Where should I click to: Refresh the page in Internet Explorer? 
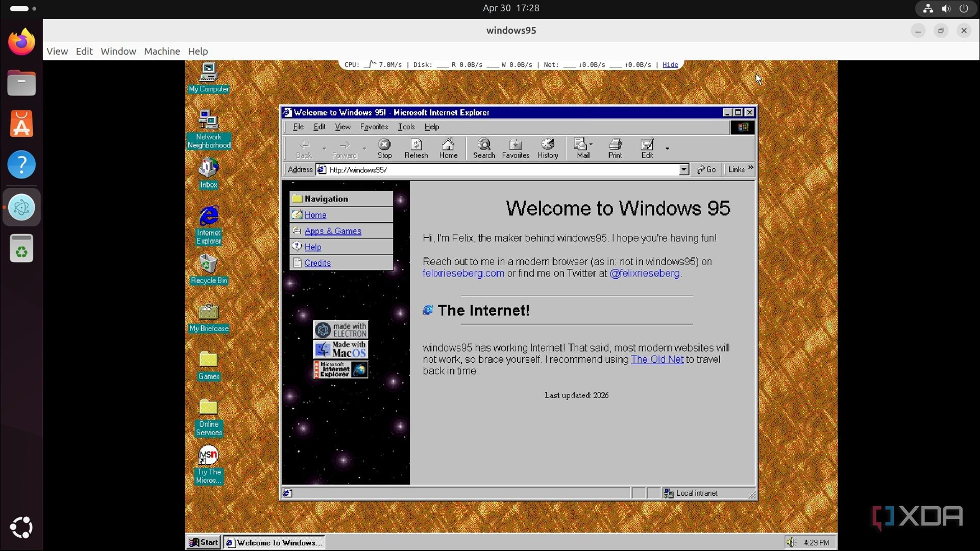tap(416, 149)
